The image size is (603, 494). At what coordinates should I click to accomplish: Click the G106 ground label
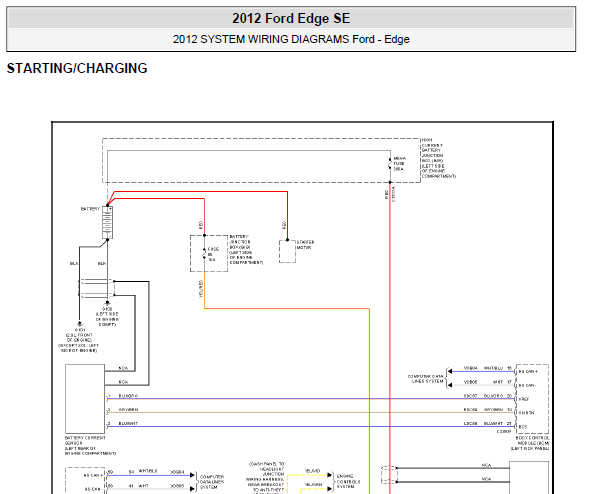(x=107, y=317)
